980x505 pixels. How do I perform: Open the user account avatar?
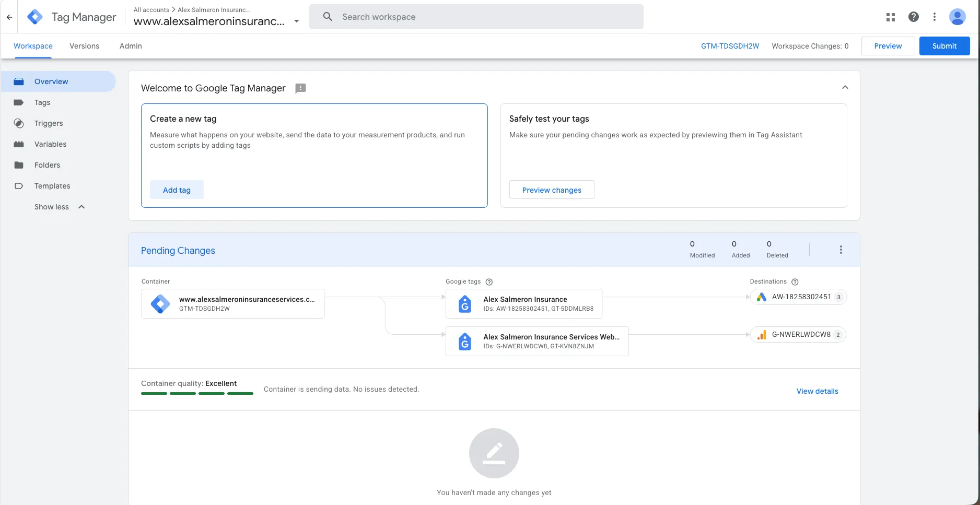click(x=958, y=17)
